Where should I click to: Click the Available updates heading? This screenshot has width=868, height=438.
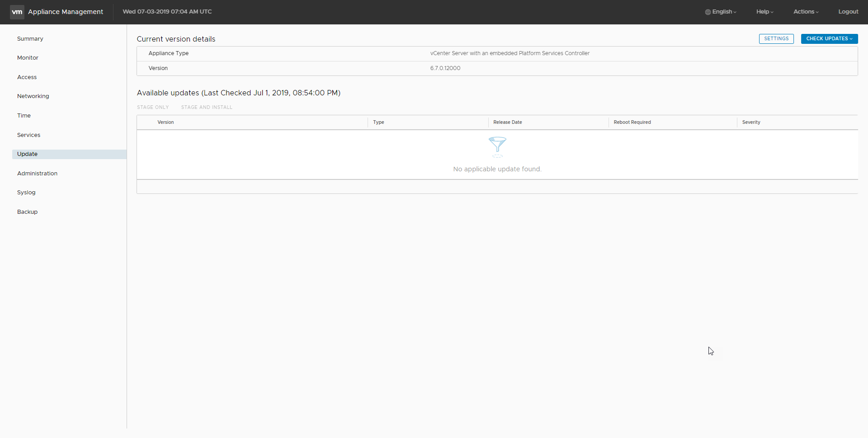239,93
